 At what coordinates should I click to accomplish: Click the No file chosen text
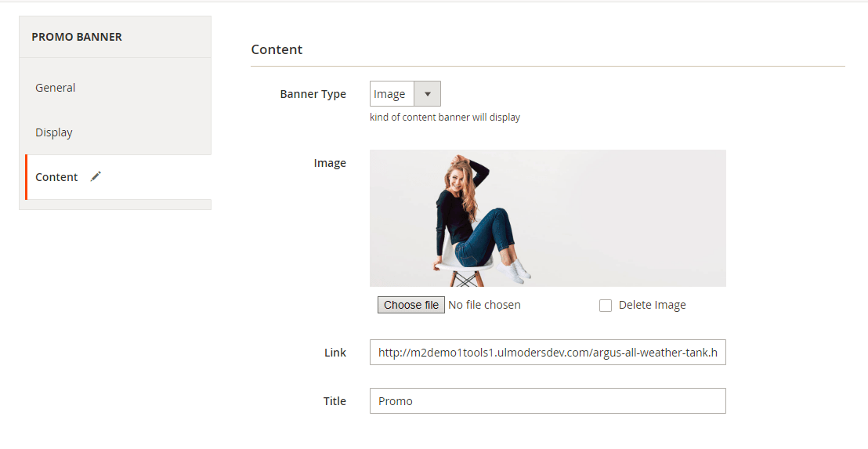click(484, 305)
